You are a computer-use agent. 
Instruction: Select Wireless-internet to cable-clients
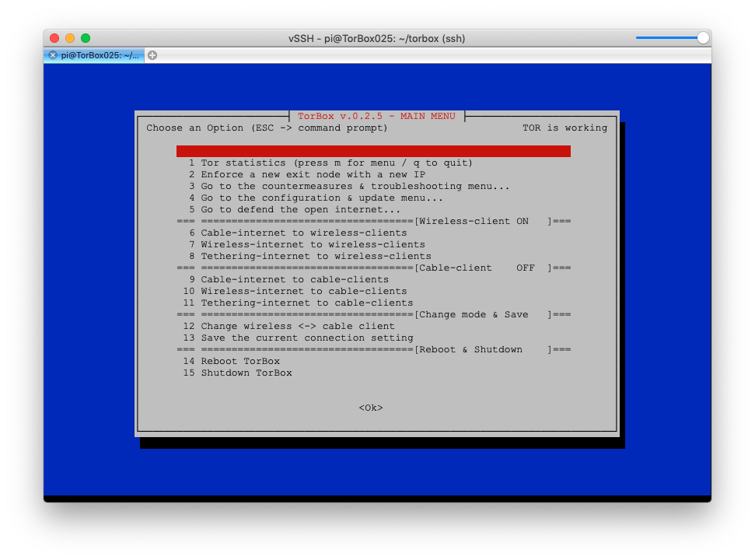coord(373,292)
